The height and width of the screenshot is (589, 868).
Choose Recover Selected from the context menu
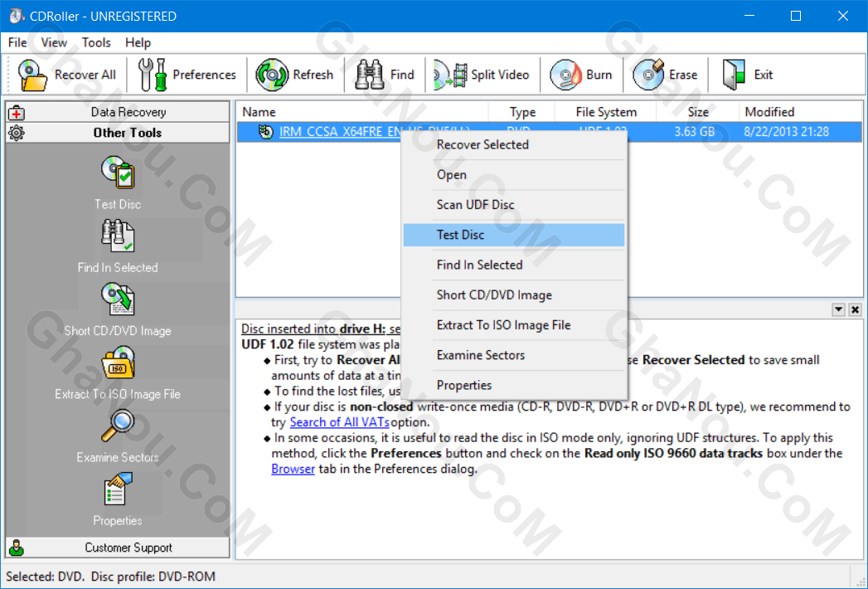(x=514, y=144)
